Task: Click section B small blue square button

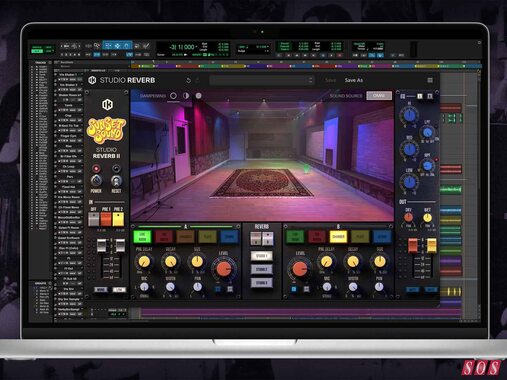Action: click(x=294, y=289)
